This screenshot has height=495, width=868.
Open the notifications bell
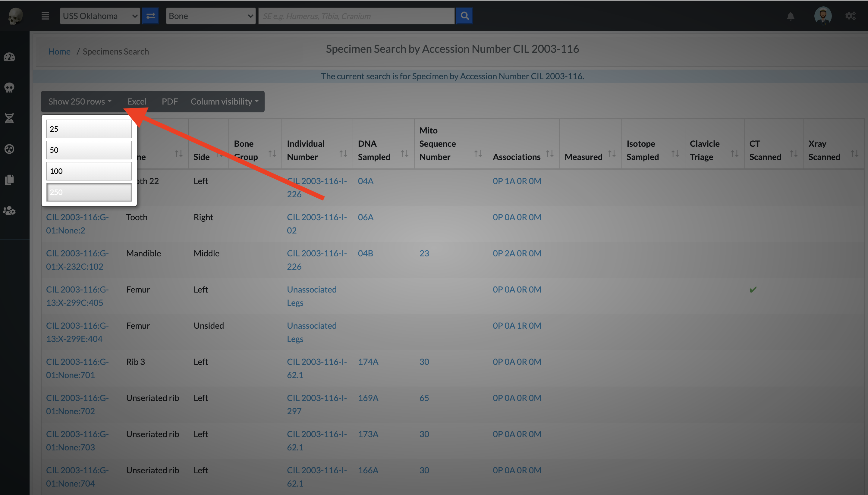click(x=791, y=16)
